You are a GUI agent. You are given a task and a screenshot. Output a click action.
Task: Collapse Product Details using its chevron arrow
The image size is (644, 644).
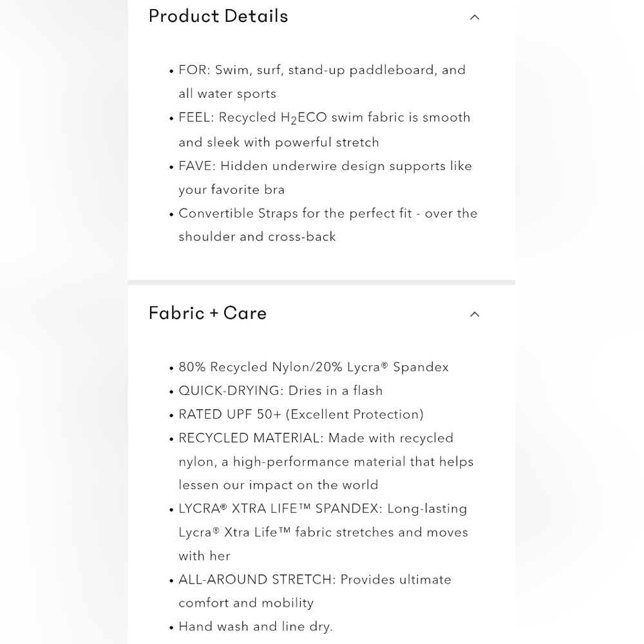pyautogui.click(x=475, y=17)
